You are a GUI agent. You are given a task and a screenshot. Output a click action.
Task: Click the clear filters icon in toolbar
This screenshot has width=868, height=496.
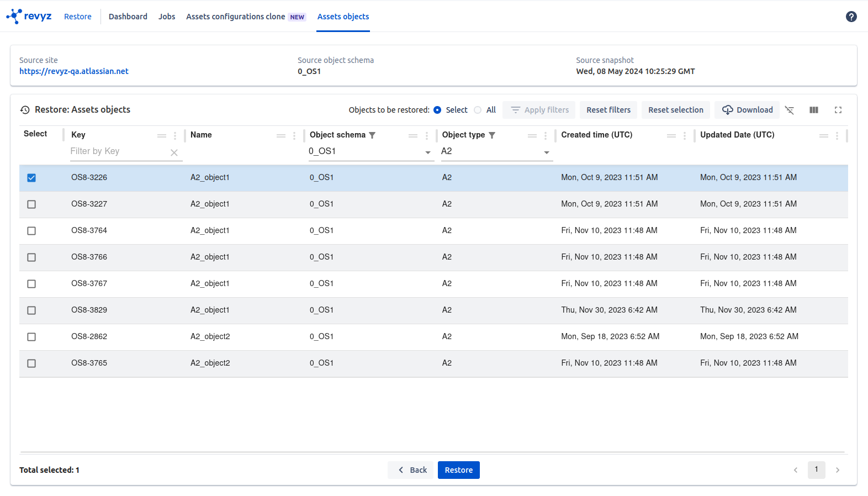click(x=789, y=110)
